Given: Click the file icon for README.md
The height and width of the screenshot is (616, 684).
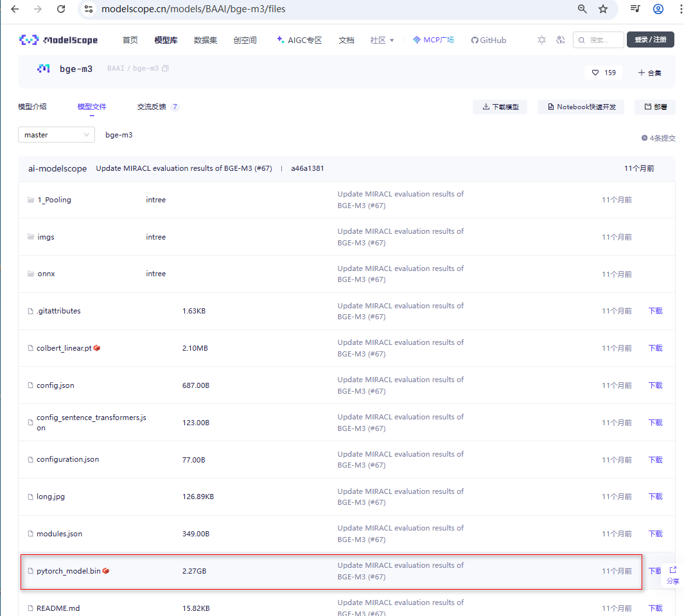Looking at the screenshot, I should click(x=31, y=608).
